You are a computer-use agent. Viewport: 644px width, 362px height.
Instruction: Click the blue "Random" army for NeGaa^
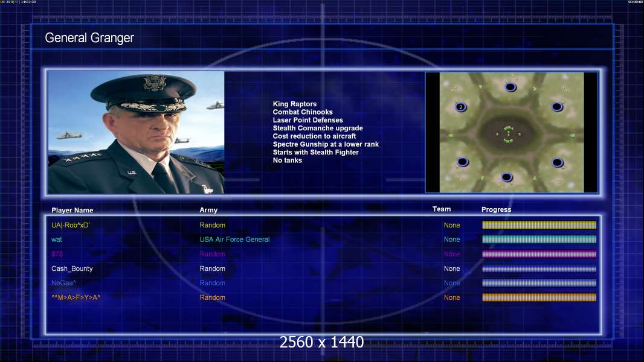212,283
